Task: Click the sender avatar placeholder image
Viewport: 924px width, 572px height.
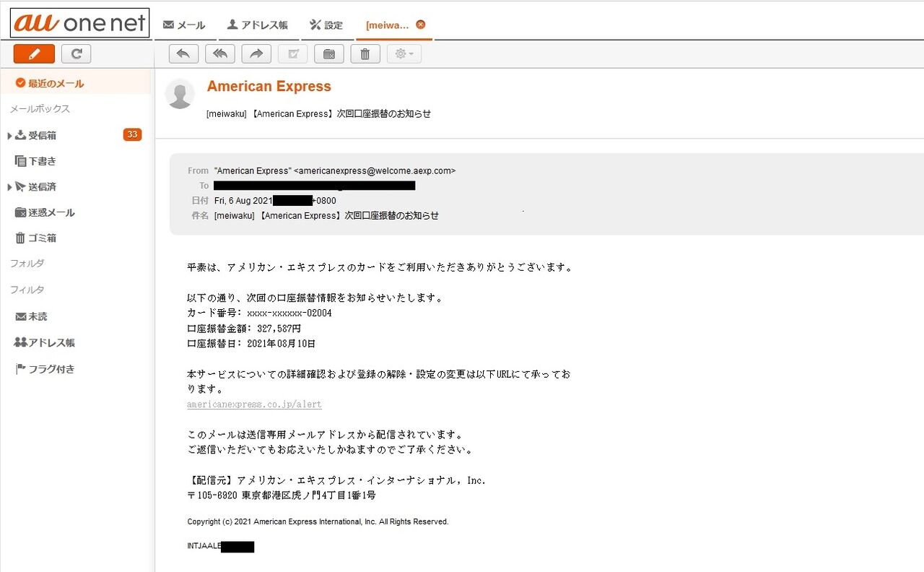Action: coord(180,94)
